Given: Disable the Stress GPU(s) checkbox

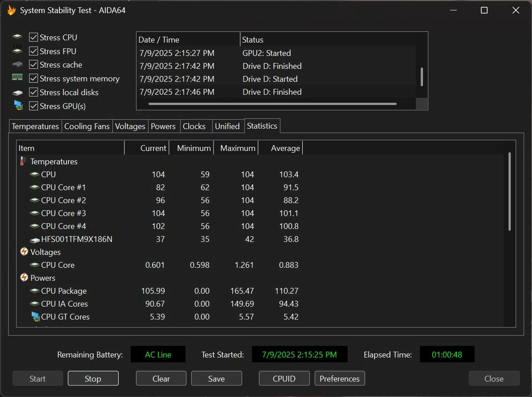Looking at the screenshot, I should [34, 106].
